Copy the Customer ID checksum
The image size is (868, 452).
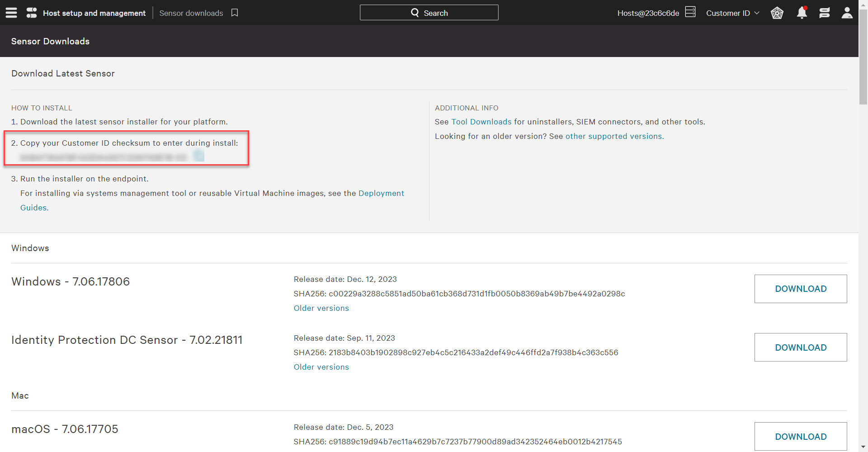199,156
